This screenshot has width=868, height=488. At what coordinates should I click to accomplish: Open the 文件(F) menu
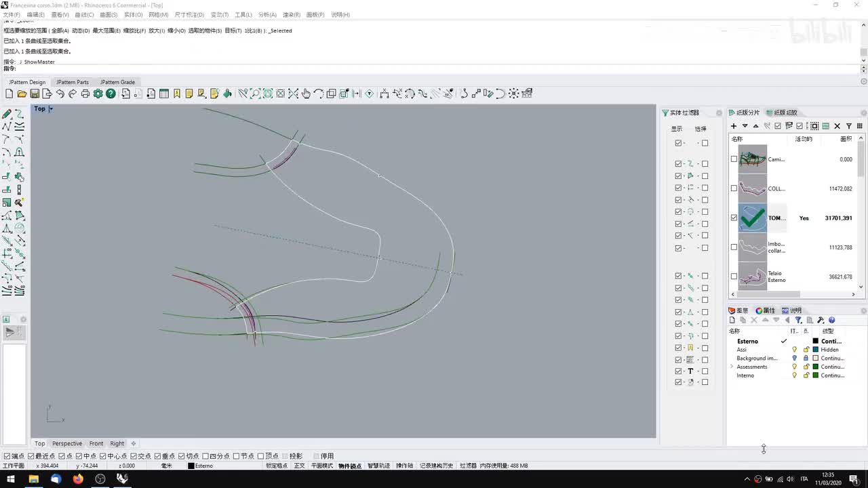click(12, 14)
